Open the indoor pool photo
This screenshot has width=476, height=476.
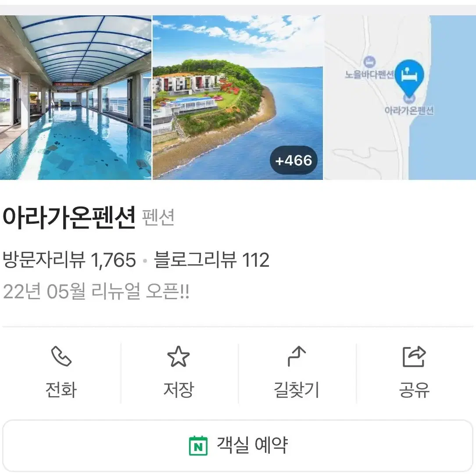tap(75, 97)
